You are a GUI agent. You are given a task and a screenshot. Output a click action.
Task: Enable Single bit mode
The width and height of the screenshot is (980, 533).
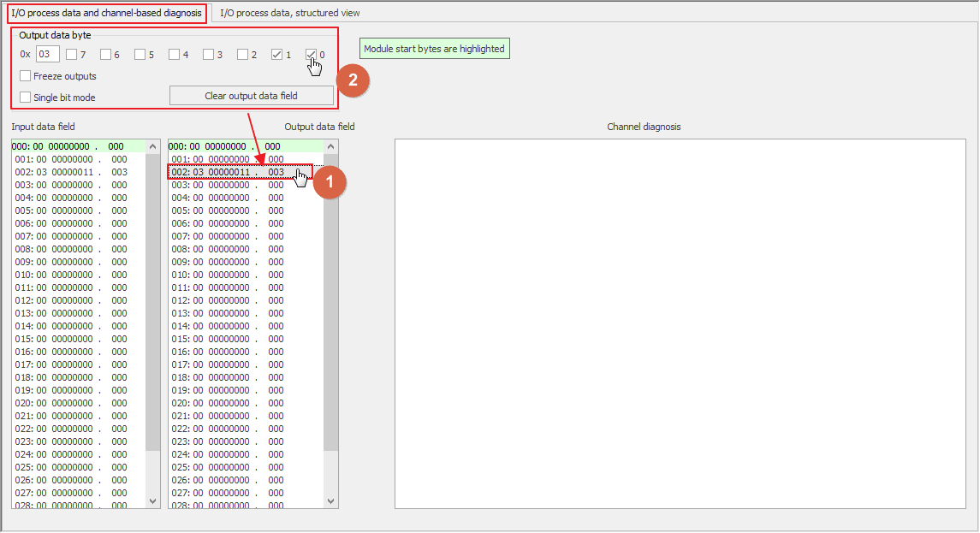pyautogui.click(x=26, y=98)
